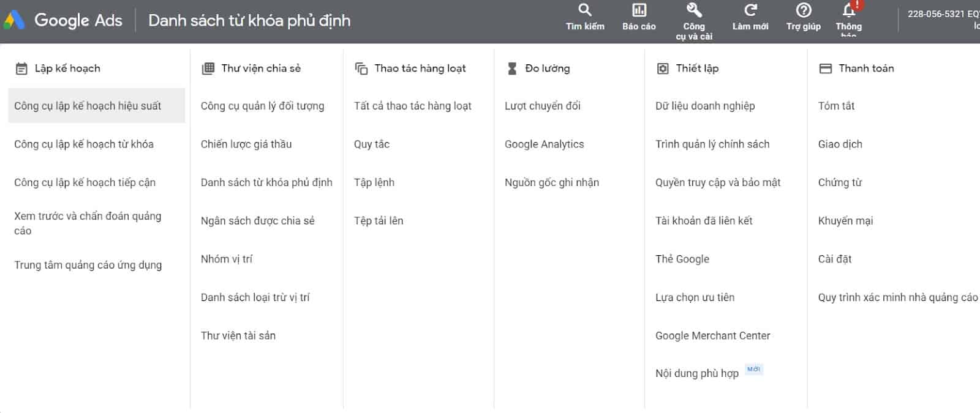Open Quy trình xác minh nhà quảng cáo
The width and height of the screenshot is (980, 413).
[897, 297]
